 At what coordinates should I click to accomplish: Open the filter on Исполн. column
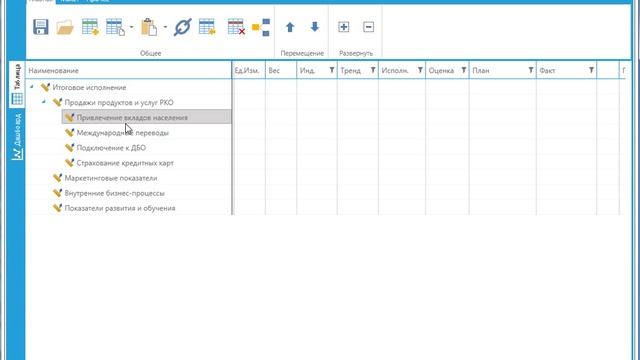[420, 70]
